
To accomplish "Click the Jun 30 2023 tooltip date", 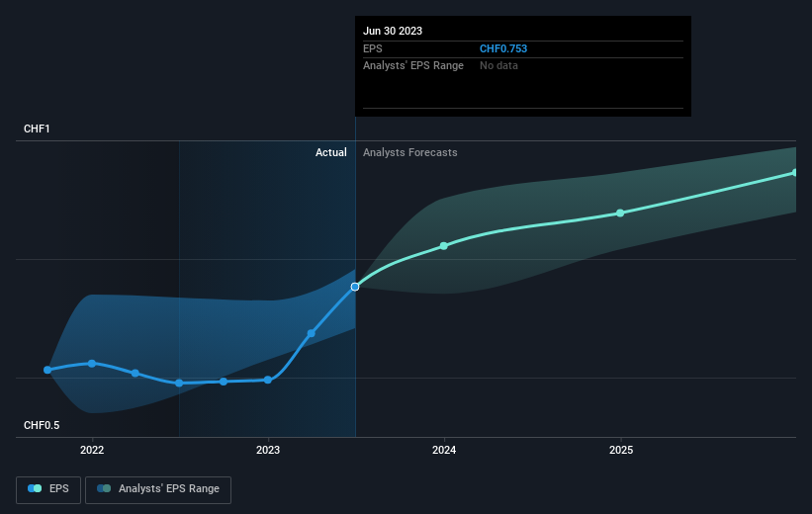I will pos(393,31).
